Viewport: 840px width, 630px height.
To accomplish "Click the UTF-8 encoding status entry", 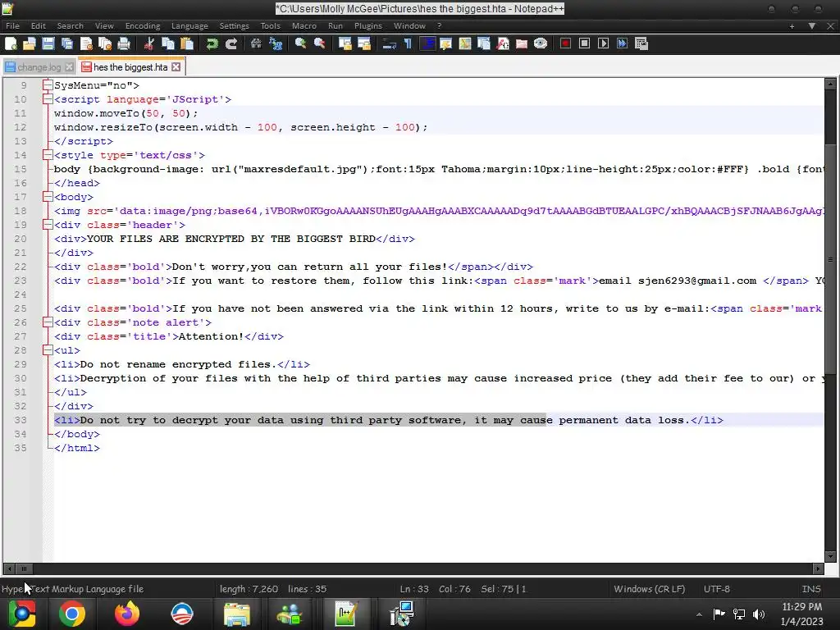I will (x=717, y=589).
